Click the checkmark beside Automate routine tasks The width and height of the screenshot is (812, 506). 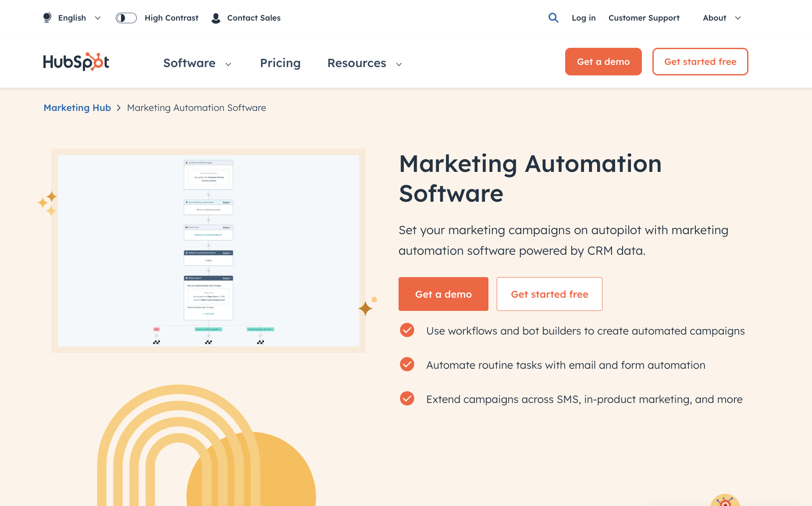407,364
